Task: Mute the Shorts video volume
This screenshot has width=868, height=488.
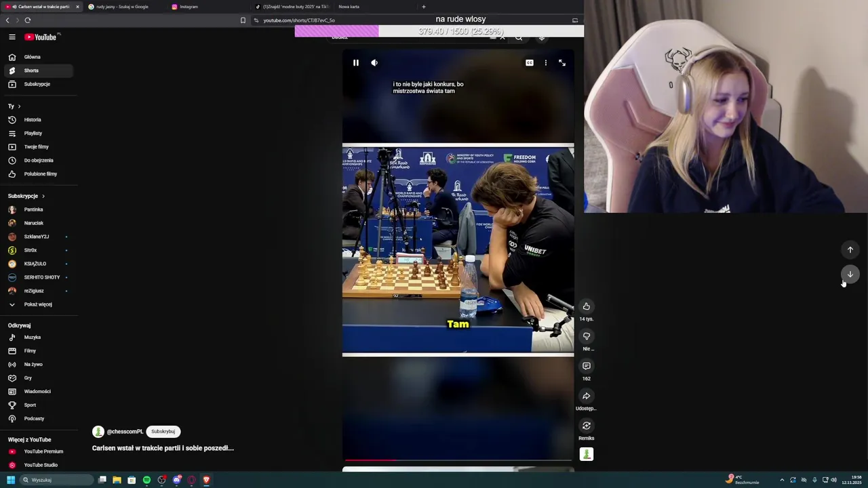Action: coord(374,63)
